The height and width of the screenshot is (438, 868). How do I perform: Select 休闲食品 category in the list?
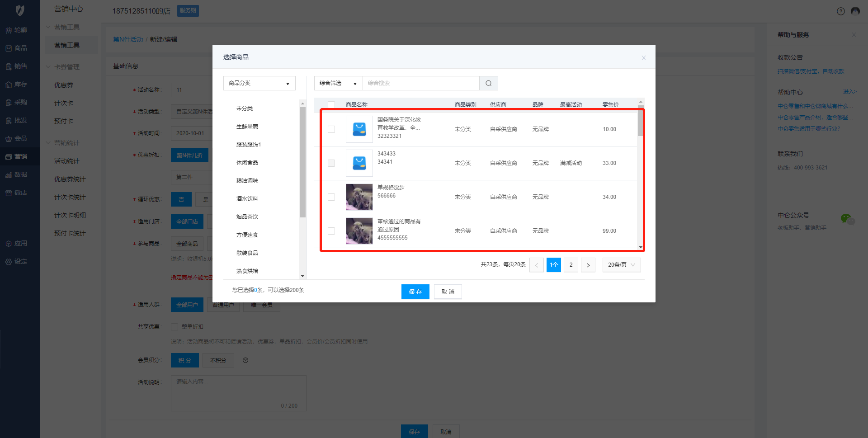click(x=247, y=163)
